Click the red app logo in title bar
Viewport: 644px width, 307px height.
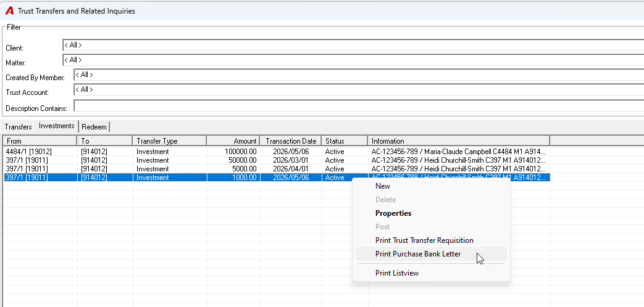pyautogui.click(x=9, y=11)
